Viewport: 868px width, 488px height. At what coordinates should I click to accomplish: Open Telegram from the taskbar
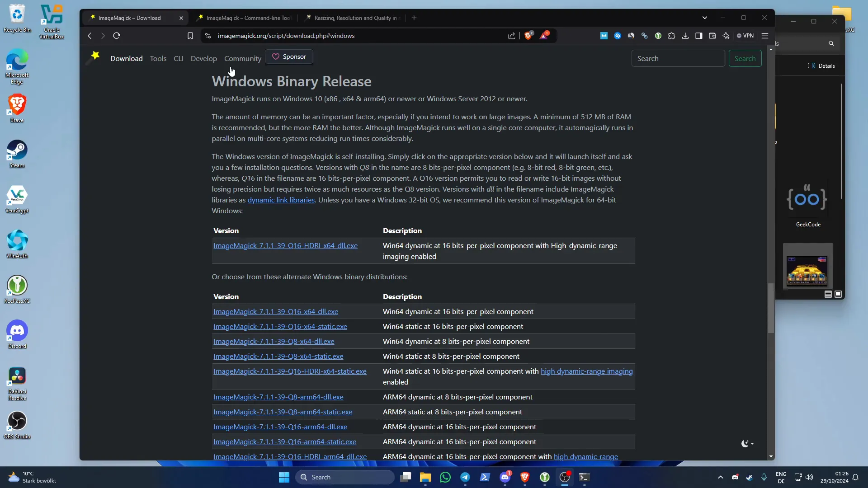(465, 477)
